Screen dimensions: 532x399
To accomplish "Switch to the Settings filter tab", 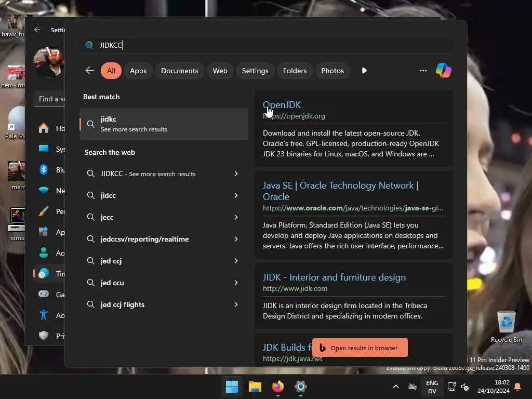I will point(255,71).
